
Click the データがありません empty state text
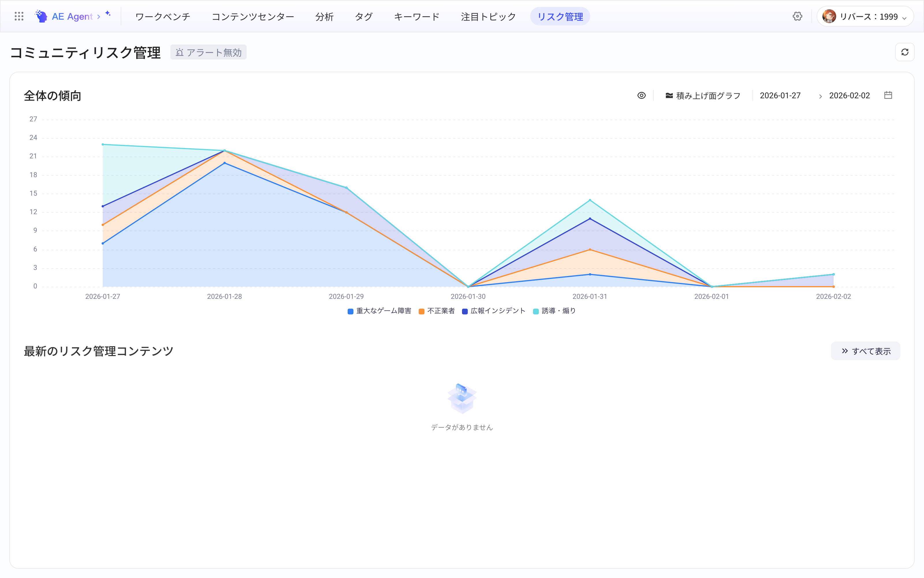coord(462,427)
